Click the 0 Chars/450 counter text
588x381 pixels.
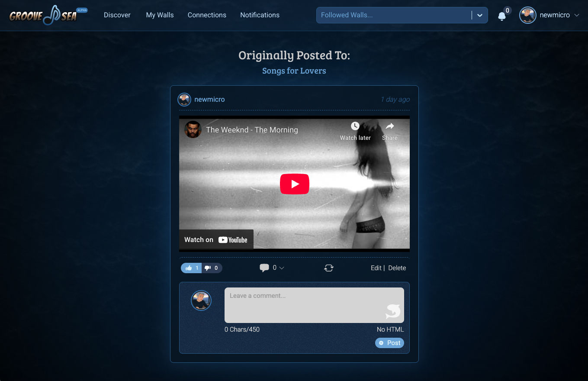click(242, 329)
